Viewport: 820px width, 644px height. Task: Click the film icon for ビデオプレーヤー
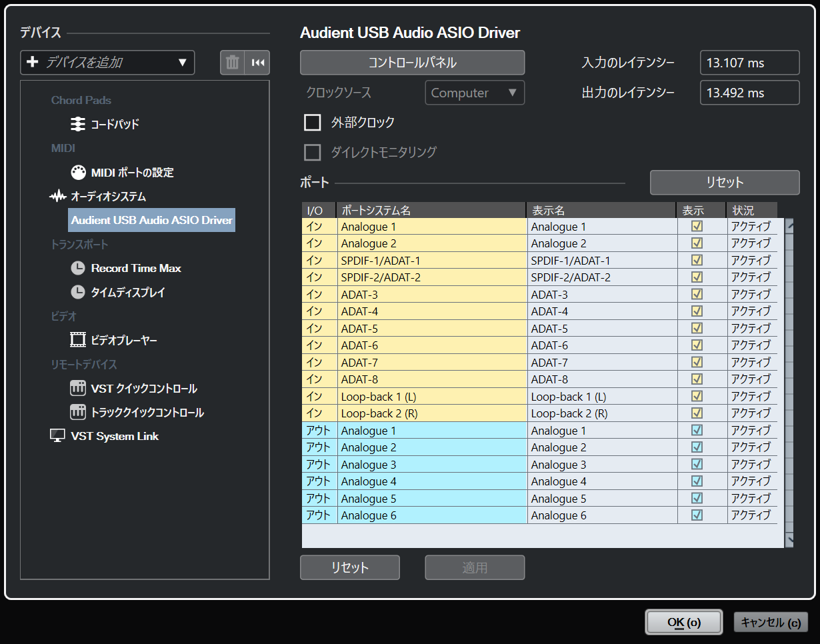(79, 340)
